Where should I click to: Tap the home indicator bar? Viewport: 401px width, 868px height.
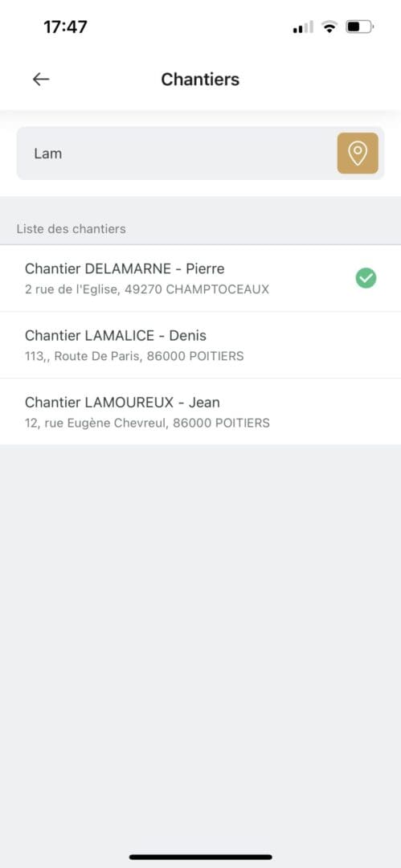[201, 857]
